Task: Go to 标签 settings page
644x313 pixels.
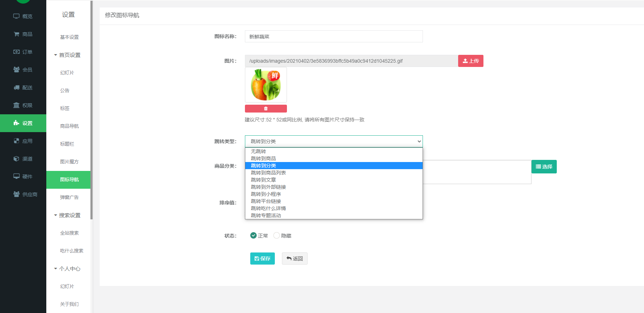Action: coord(65,108)
